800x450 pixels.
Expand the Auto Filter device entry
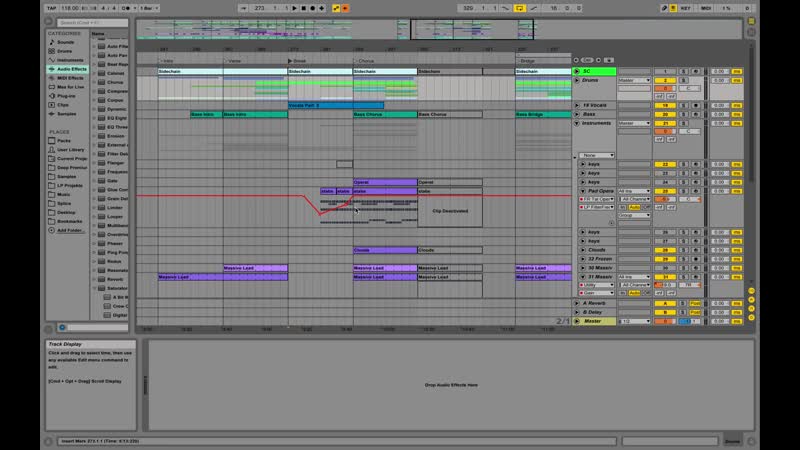pos(94,46)
